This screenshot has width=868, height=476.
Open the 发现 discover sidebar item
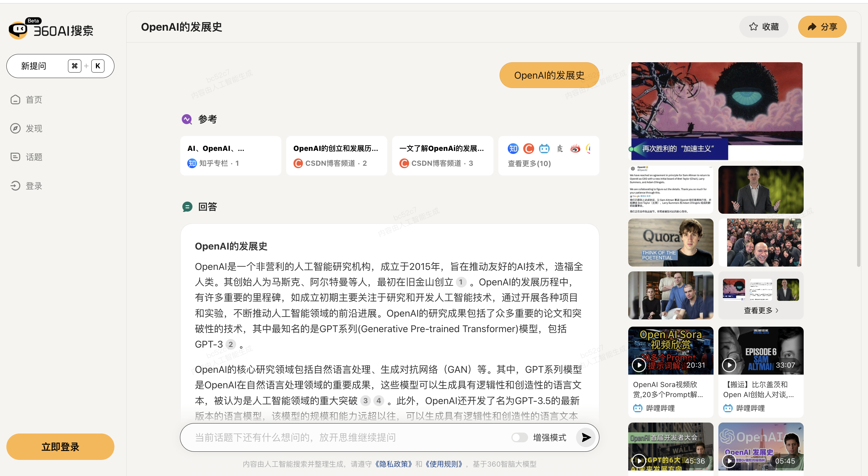point(26,128)
